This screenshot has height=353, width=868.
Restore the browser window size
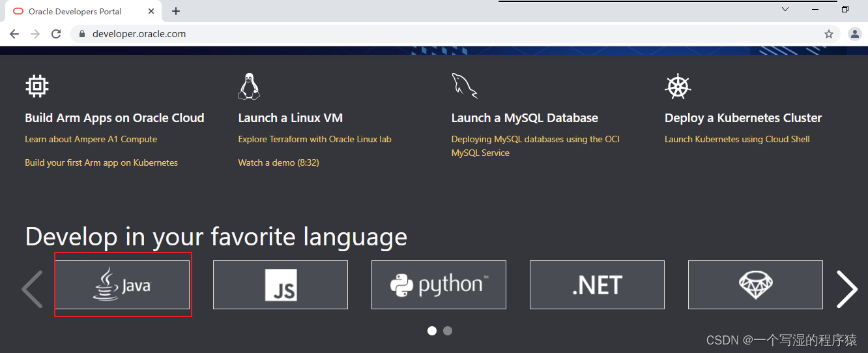(x=845, y=9)
